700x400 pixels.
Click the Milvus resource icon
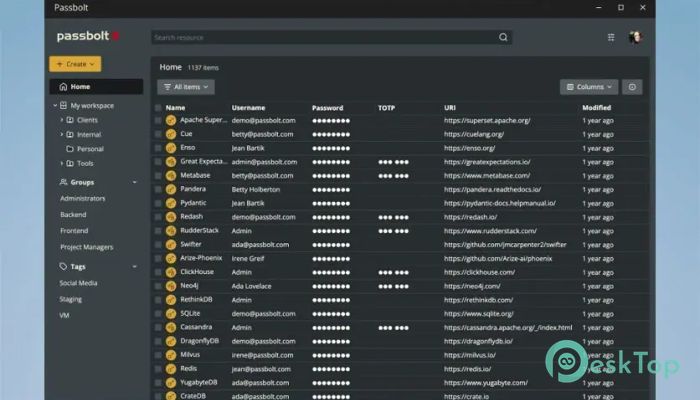[x=171, y=355]
